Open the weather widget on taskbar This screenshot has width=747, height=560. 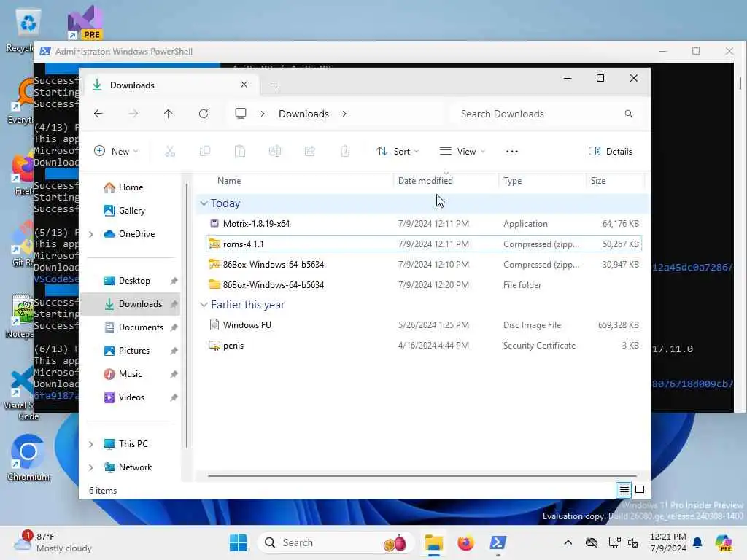53,542
